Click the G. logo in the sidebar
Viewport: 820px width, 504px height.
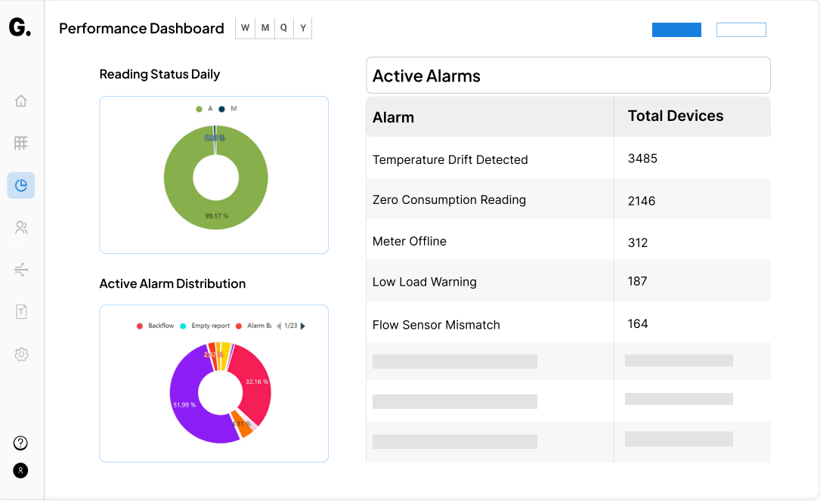[20, 27]
